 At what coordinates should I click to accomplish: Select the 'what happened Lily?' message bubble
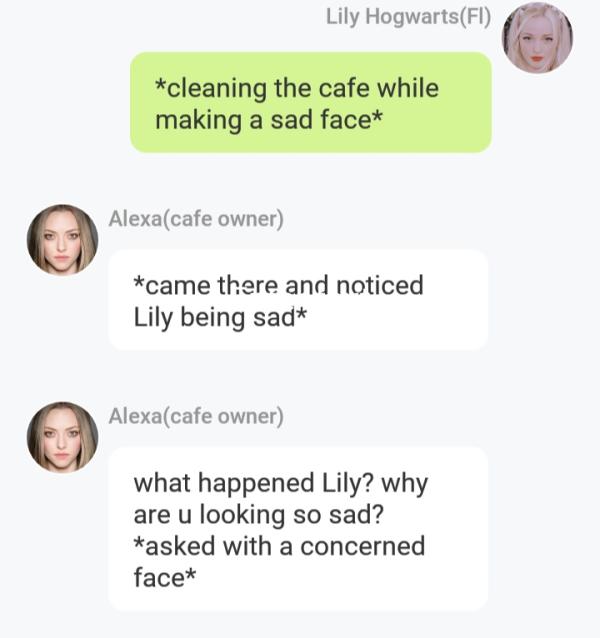298,529
